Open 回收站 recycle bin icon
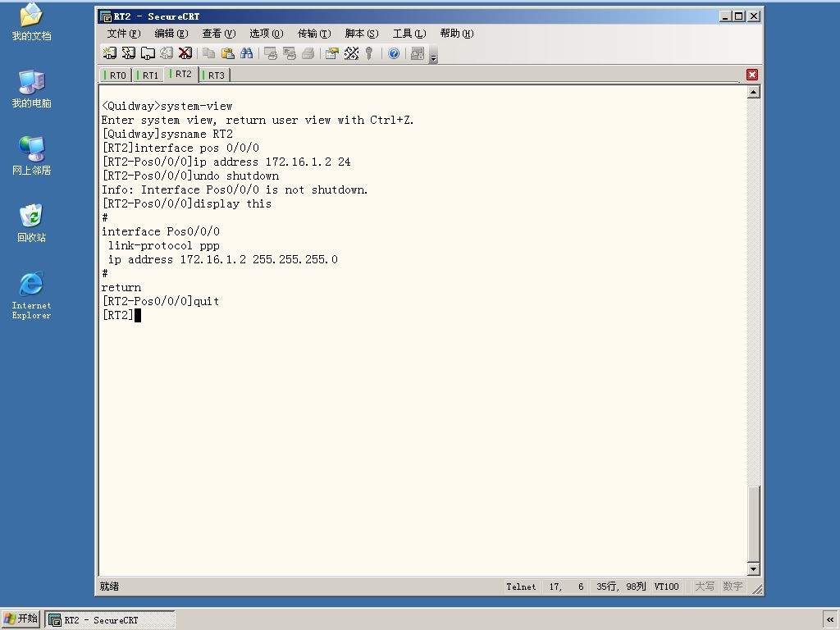 point(31,223)
